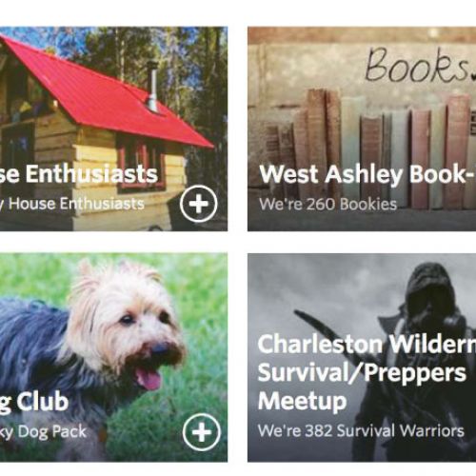
Task: Open Charleston Wilderness group heading line
Action: [367, 344]
